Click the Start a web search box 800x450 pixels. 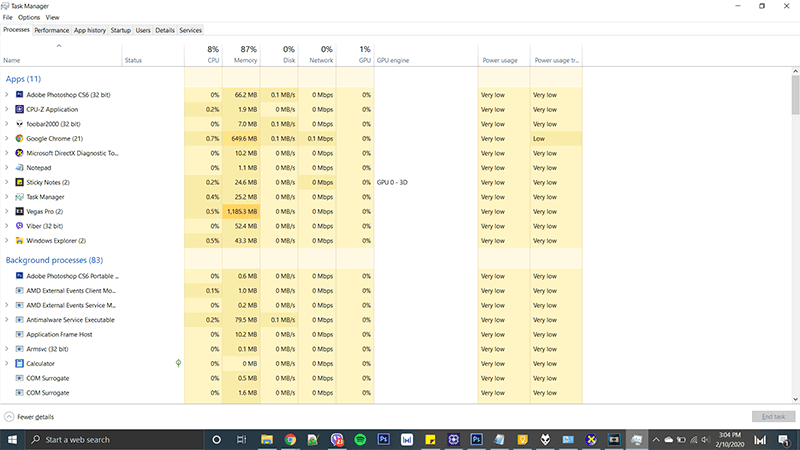click(114, 439)
